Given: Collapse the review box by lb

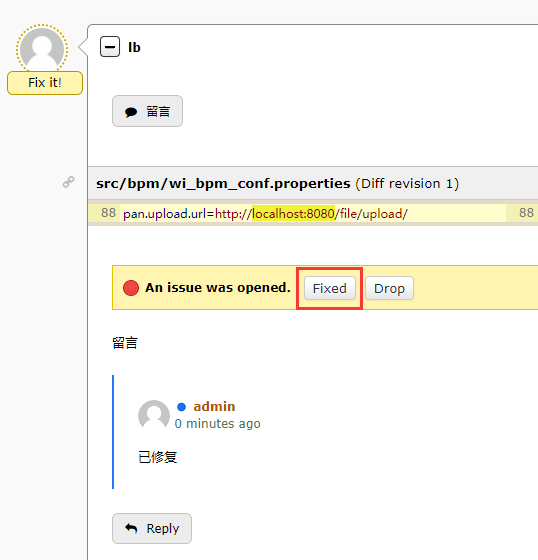Looking at the screenshot, I should coord(110,47).
